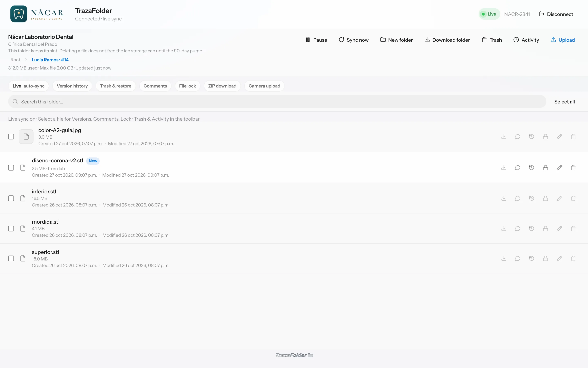Pause live syncing

[316, 40]
